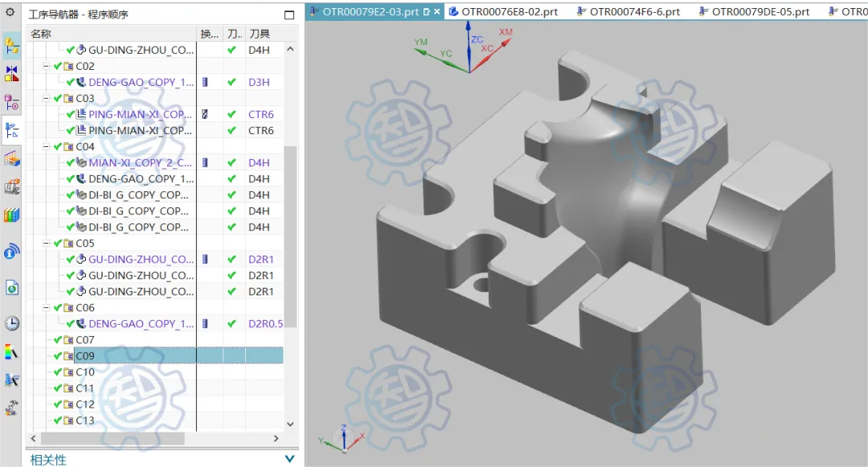Image resolution: width=868 pixels, height=467 pixels.
Task: Click tool change icon in purple CTR6 row
Action: 205,114
